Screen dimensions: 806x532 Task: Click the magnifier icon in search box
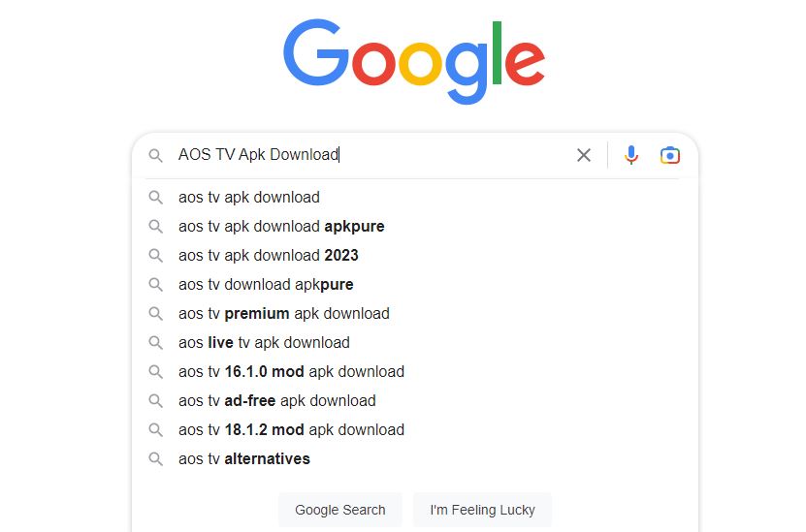(x=155, y=155)
